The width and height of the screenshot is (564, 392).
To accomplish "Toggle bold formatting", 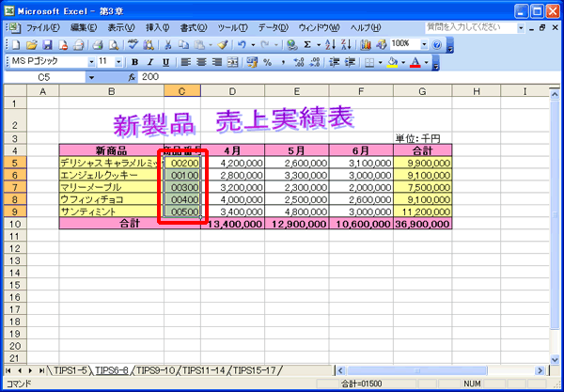I will [x=134, y=62].
